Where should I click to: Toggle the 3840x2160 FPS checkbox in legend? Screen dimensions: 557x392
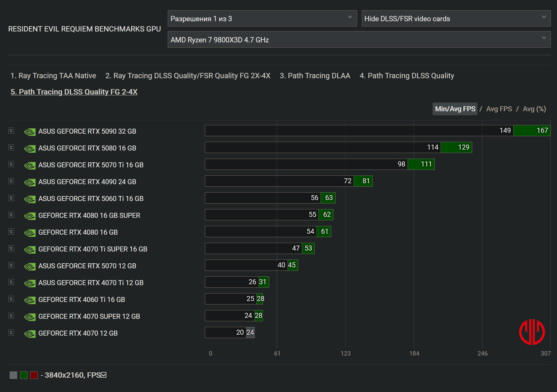click(x=104, y=375)
